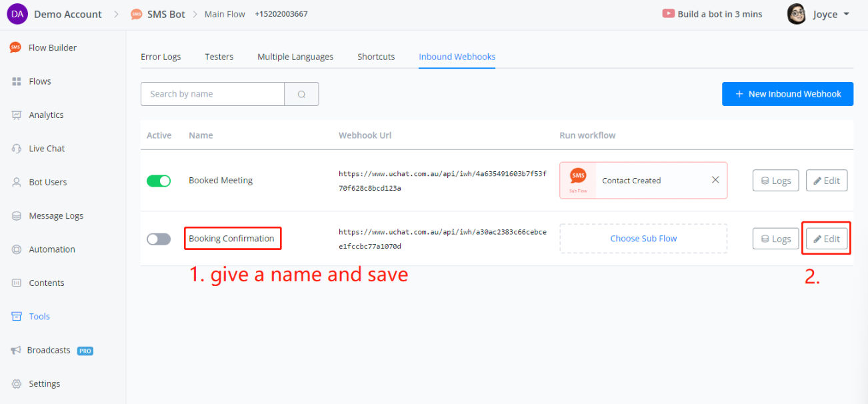Image resolution: width=868 pixels, height=404 pixels.
Task: Remove Contact Created sub flow with X
Action: tap(715, 180)
